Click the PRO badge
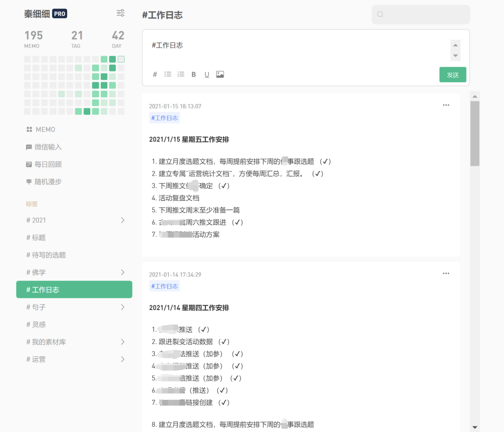The width and height of the screenshot is (504, 432). click(59, 14)
